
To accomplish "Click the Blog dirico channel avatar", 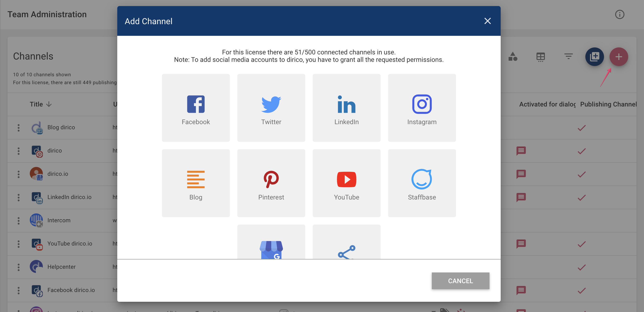I will click(37, 128).
